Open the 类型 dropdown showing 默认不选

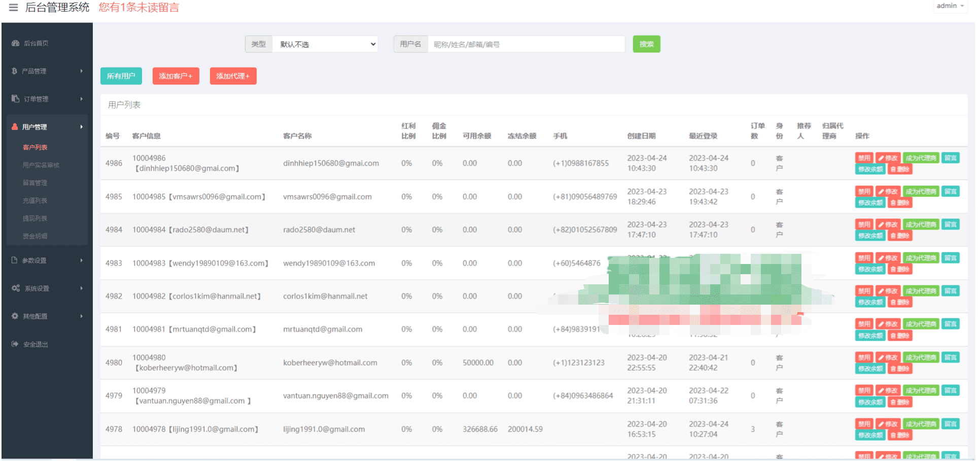pos(327,44)
